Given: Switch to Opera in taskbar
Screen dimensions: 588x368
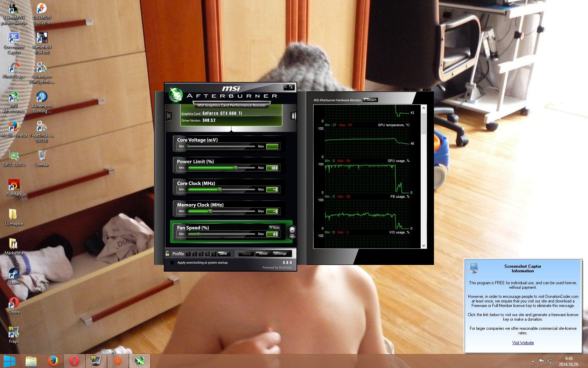Looking at the screenshot, I should coord(75,361).
